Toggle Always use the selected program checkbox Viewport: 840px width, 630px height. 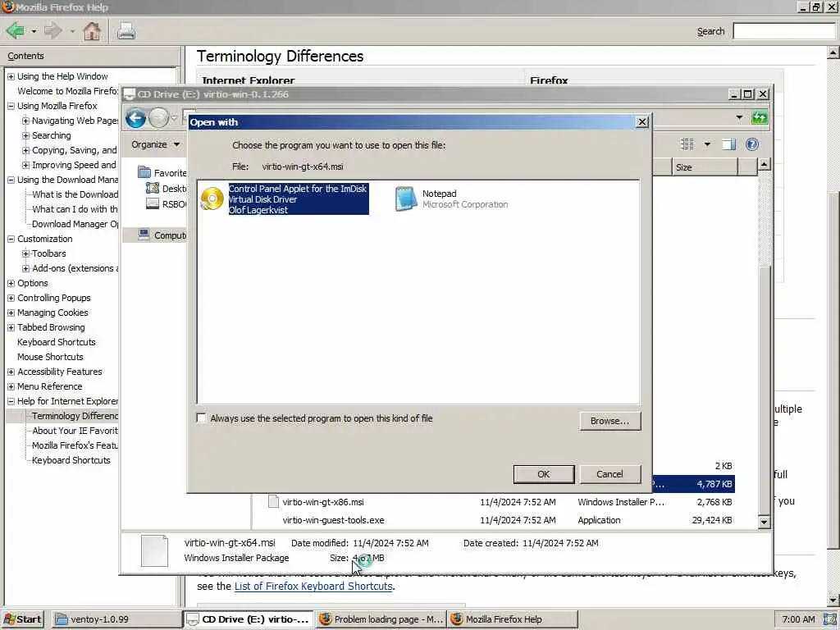(202, 418)
